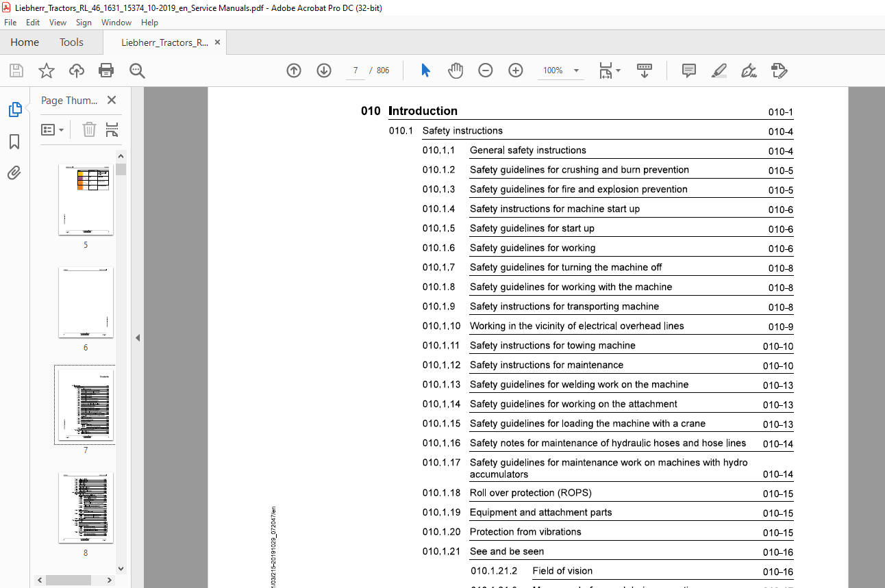885x588 pixels.
Task: Open fit page options icon
Action: [x=610, y=71]
